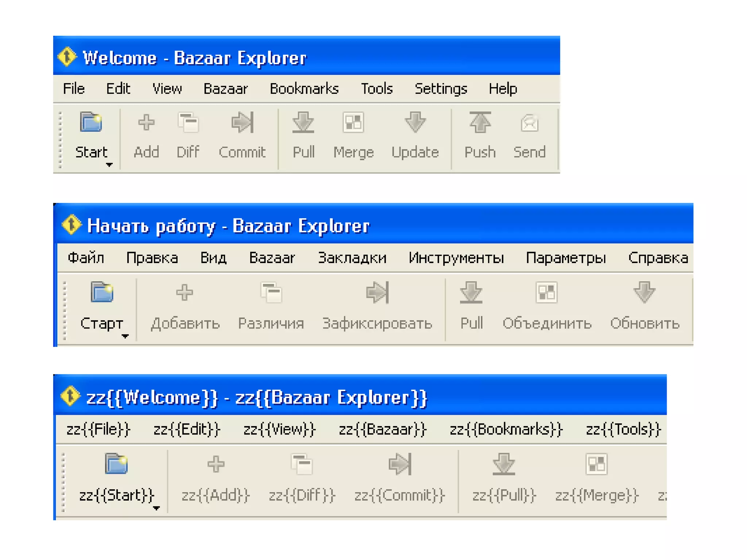Click the zz{{Diff}} toolbar icon
The height and width of the screenshot is (560, 747).
click(x=302, y=464)
